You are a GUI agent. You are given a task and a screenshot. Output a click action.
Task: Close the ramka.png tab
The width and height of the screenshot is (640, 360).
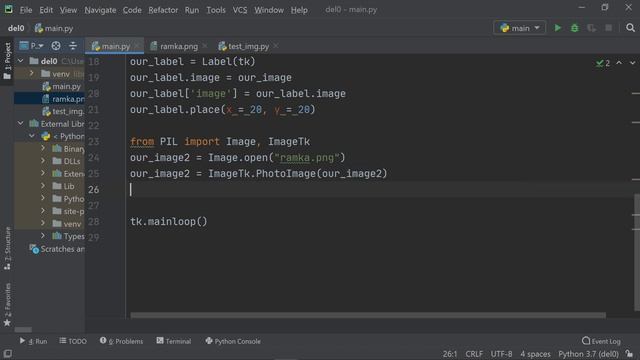coord(205,46)
